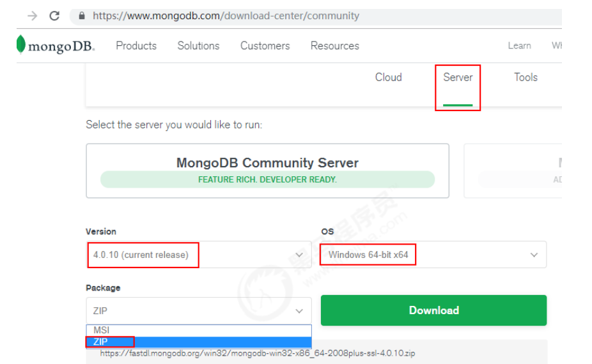Open the OS dropdown showing Windows 64-bit
The height and width of the screenshot is (364, 592).
(433, 255)
